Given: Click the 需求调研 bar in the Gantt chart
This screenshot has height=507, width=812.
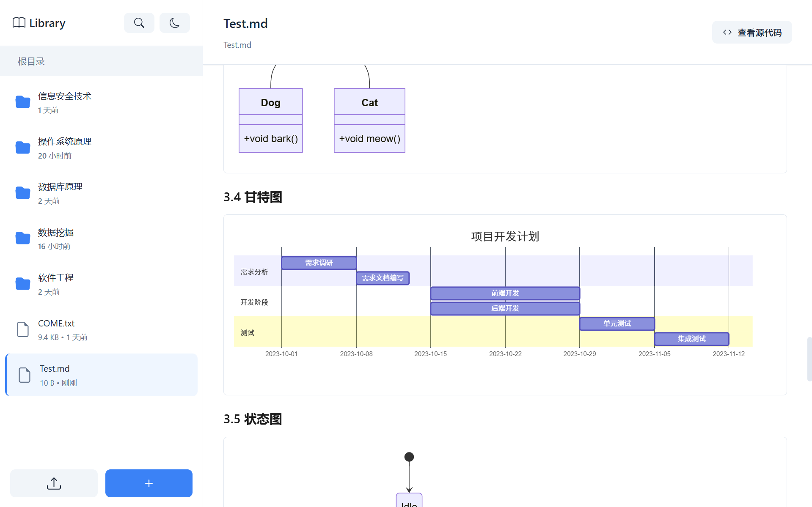Looking at the screenshot, I should (x=318, y=263).
